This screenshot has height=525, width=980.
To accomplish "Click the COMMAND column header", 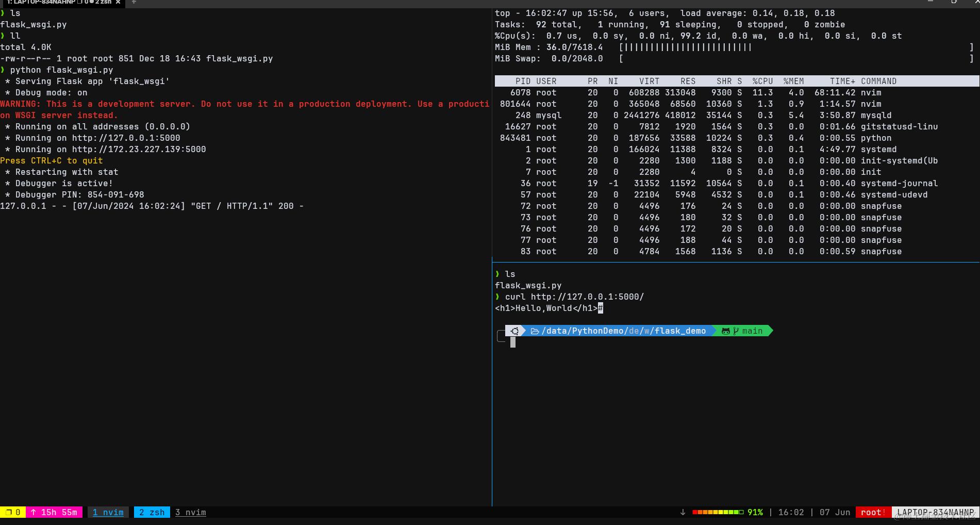I will click(878, 81).
